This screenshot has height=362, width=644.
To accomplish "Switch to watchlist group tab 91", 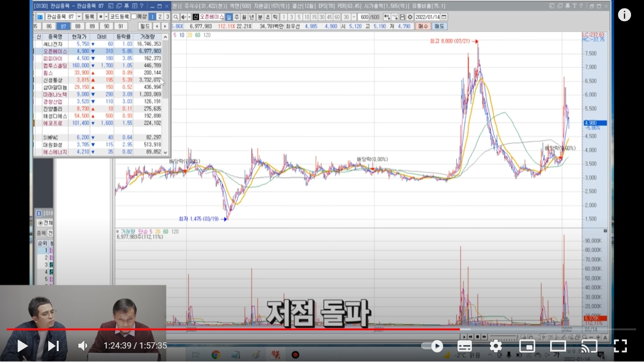I will 121,26.
